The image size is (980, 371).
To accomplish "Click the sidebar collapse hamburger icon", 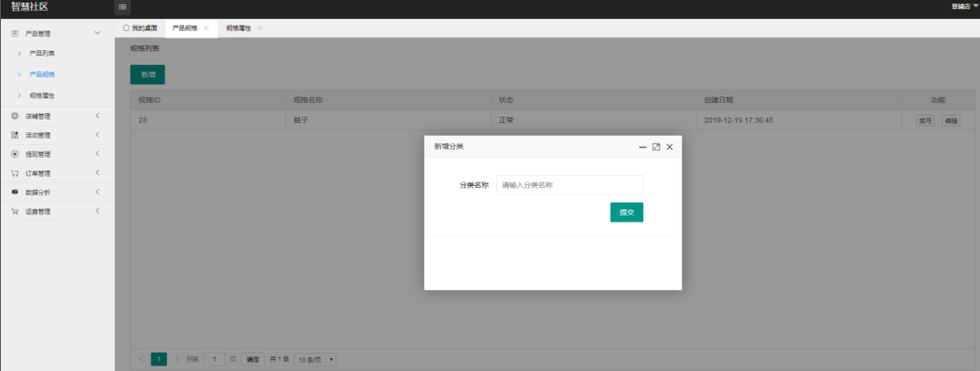I will [123, 7].
